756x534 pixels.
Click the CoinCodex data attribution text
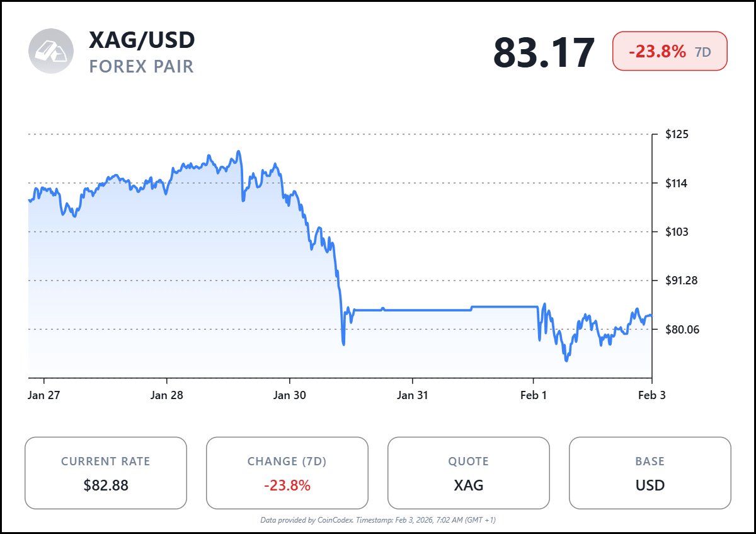pos(378,520)
